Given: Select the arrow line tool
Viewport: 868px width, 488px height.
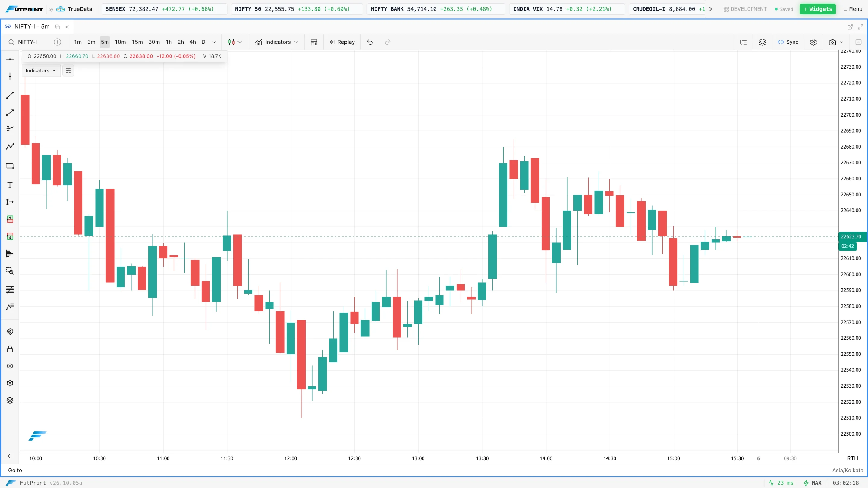Looking at the screenshot, I should [x=10, y=112].
